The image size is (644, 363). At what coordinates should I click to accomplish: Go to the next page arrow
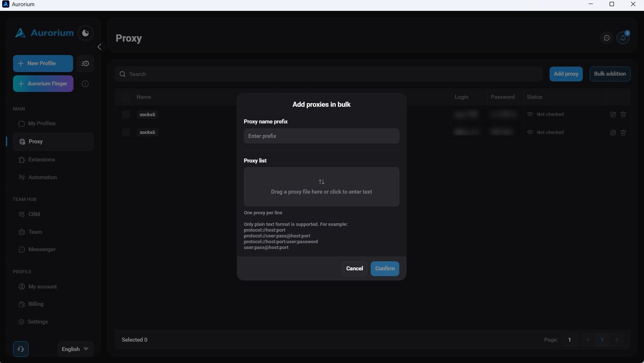pyautogui.click(x=616, y=340)
